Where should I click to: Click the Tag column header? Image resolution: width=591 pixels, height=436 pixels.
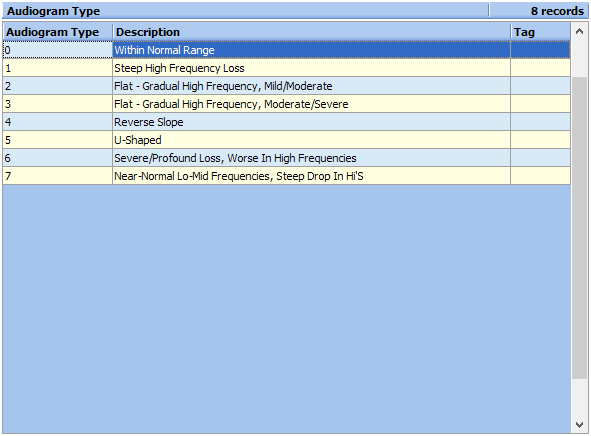[x=540, y=32]
